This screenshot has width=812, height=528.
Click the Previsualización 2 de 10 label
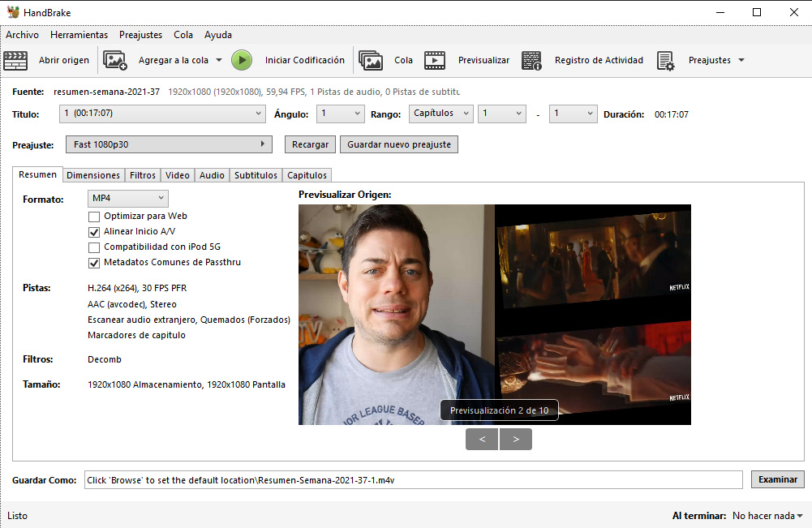tap(499, 410)
